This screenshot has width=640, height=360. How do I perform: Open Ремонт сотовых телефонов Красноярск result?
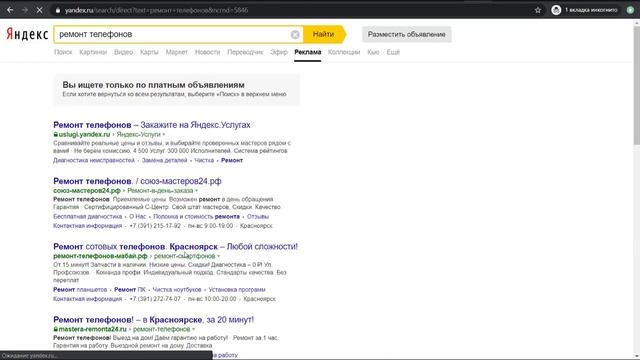(x=176, y=247)
